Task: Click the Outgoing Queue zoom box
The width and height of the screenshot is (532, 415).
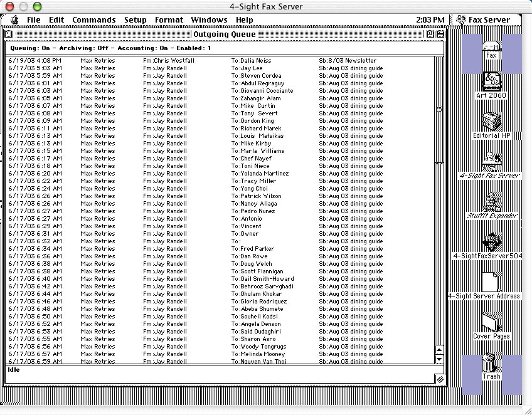Action: pos(430,34)
